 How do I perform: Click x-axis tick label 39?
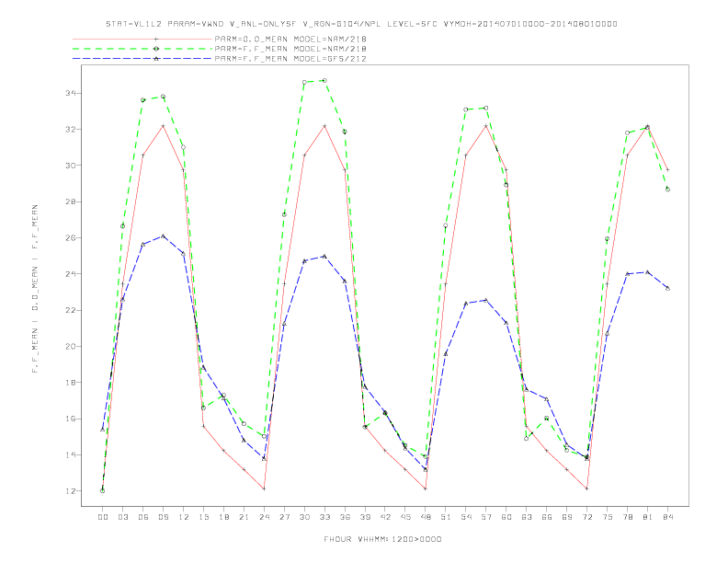365,517
